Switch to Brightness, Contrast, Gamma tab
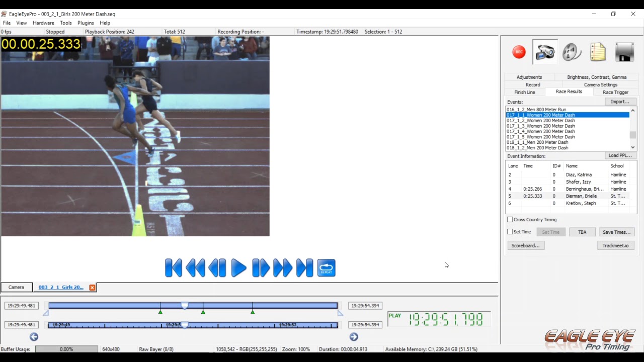Image resolution: width=644 pixels, height=362 pixels. pos(597,77)
